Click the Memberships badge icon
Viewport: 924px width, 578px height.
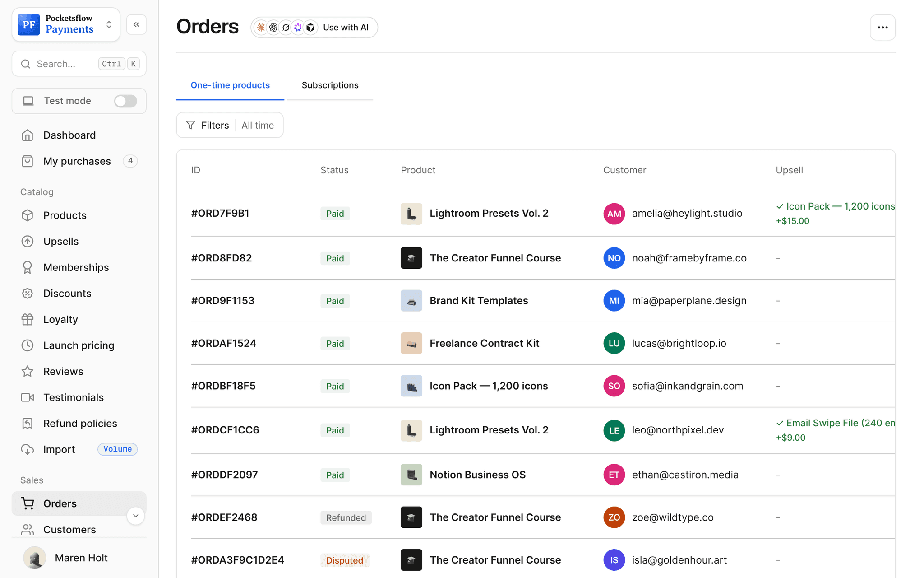coord(28,267)
